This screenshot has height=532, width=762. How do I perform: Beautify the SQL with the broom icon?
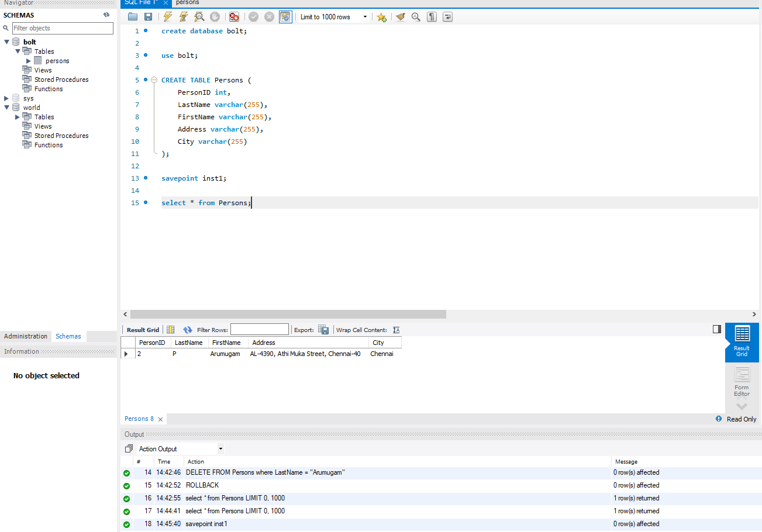pos(400,16)
